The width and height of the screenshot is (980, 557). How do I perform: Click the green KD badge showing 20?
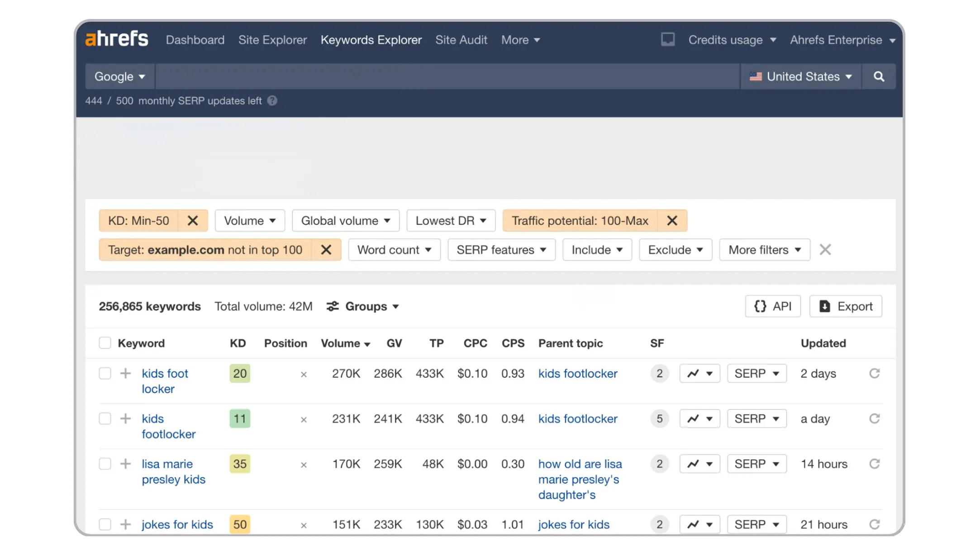coord(239,373)
